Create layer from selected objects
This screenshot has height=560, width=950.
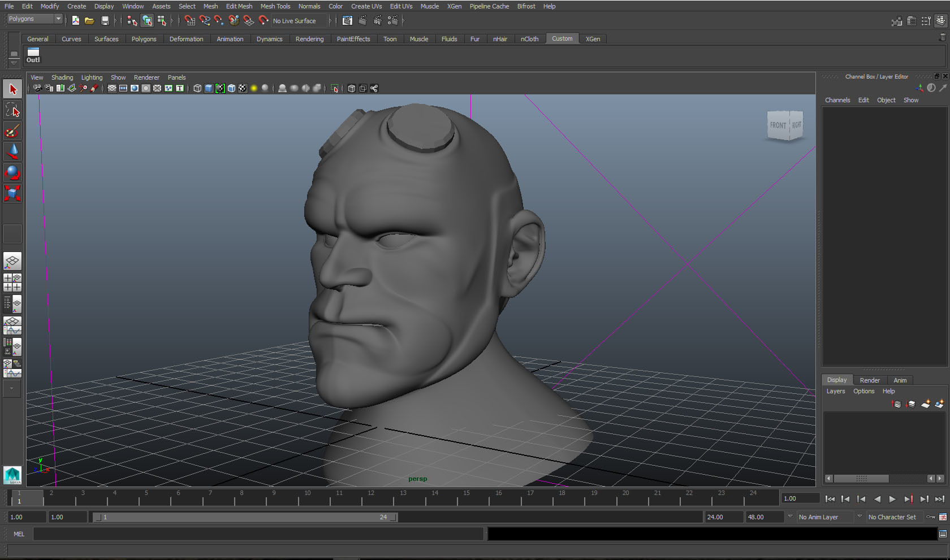940,403
